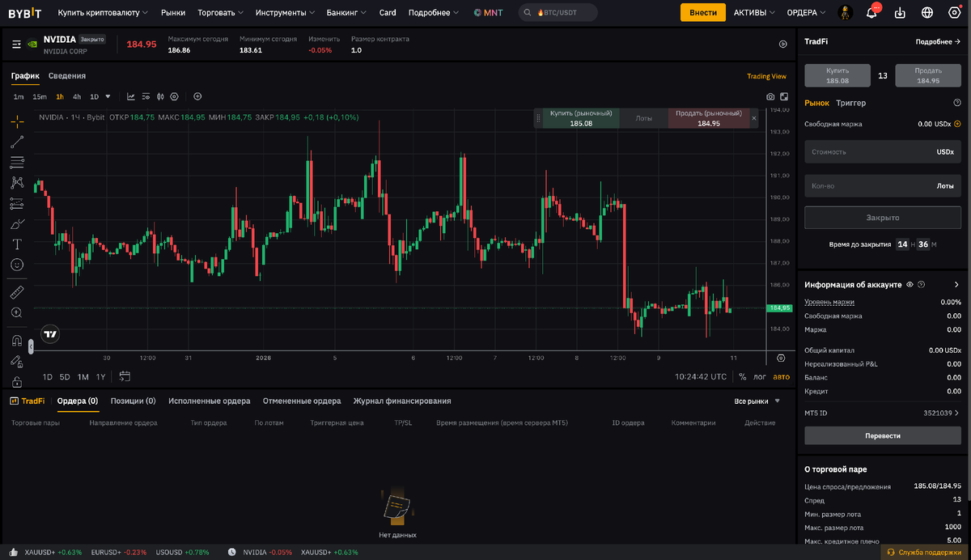Click the Перевести transfer button
971x560 pixels.
click(x=883, y=435)
